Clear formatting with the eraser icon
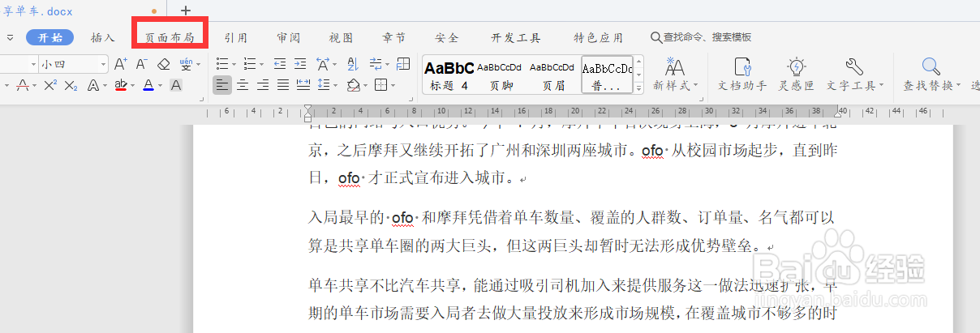This screenshot has width=980, height=333. click(x=163, y=64)
